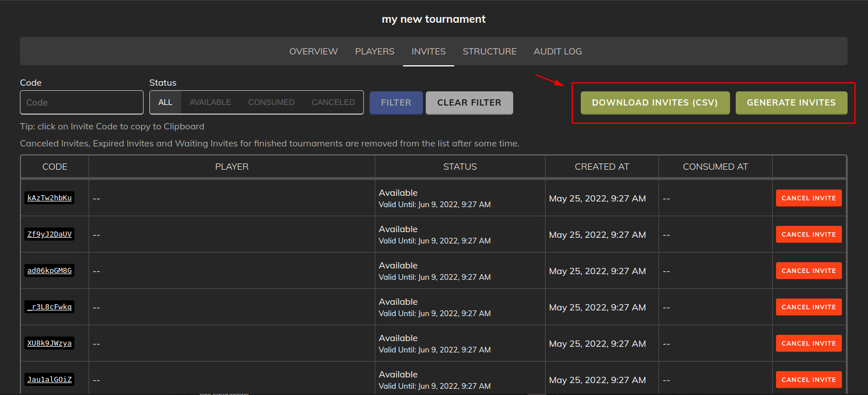This screenshot has height=395, width=868.
Task: Click the STATUS column header
Action: click(460, 167)
